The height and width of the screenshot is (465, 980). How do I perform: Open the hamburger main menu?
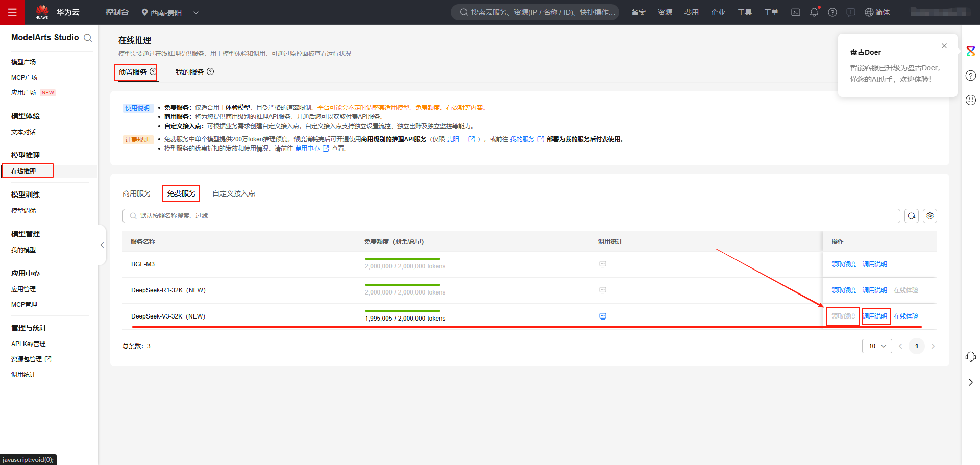click(12, 12)
